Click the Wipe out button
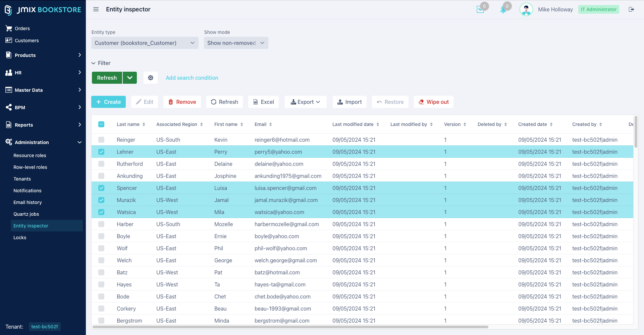644x335 pixels. tap(434, 102)
